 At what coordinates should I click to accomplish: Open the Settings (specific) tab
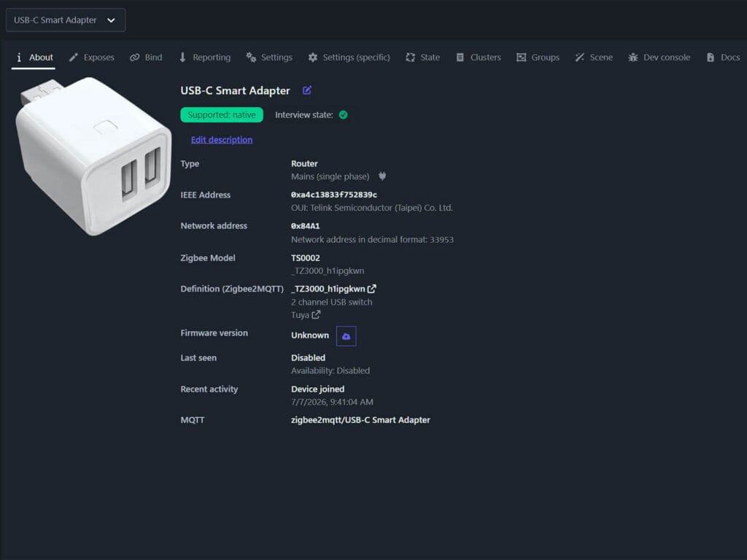pyautogui.click(x=349, y=57)
